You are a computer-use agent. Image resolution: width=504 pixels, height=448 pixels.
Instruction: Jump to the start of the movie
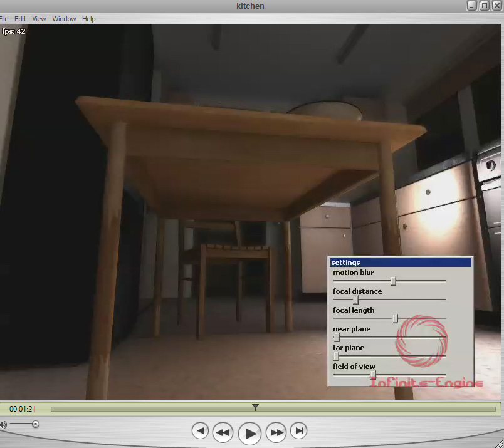[200, 431]
